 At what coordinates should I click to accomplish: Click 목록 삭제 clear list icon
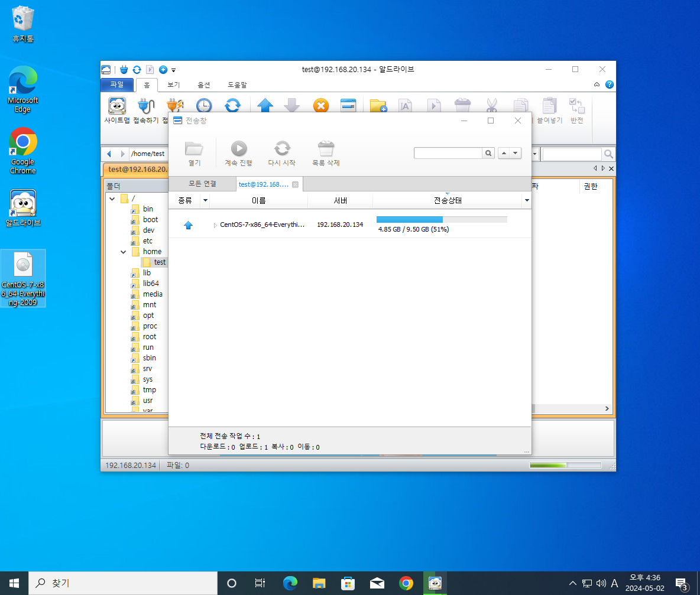(326, 153)
